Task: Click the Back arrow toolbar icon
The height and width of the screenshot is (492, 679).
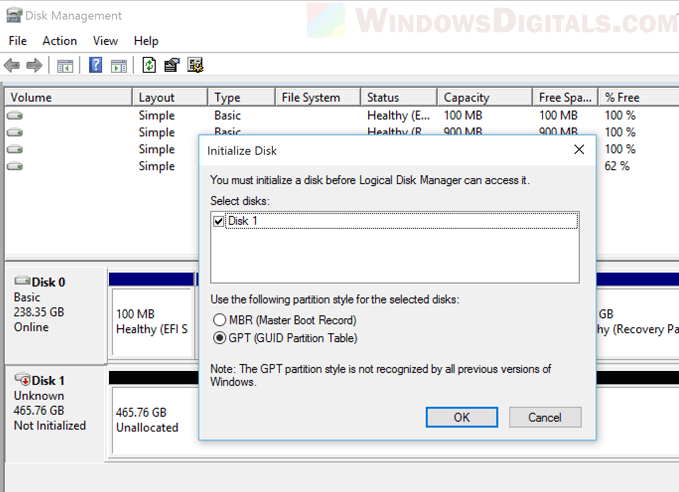Action: click(x=12, y=66)
